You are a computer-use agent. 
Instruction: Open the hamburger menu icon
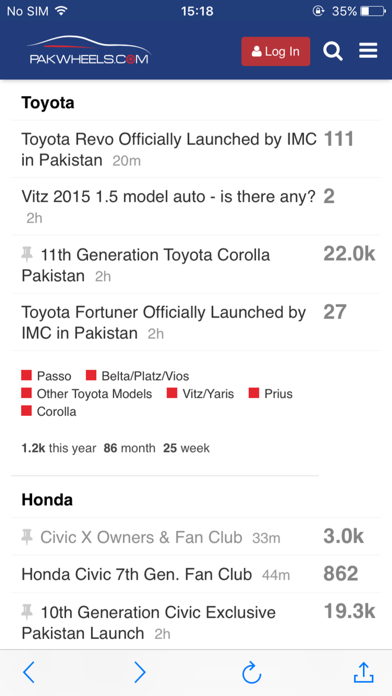pyautogui.click(x=368, y=51)
